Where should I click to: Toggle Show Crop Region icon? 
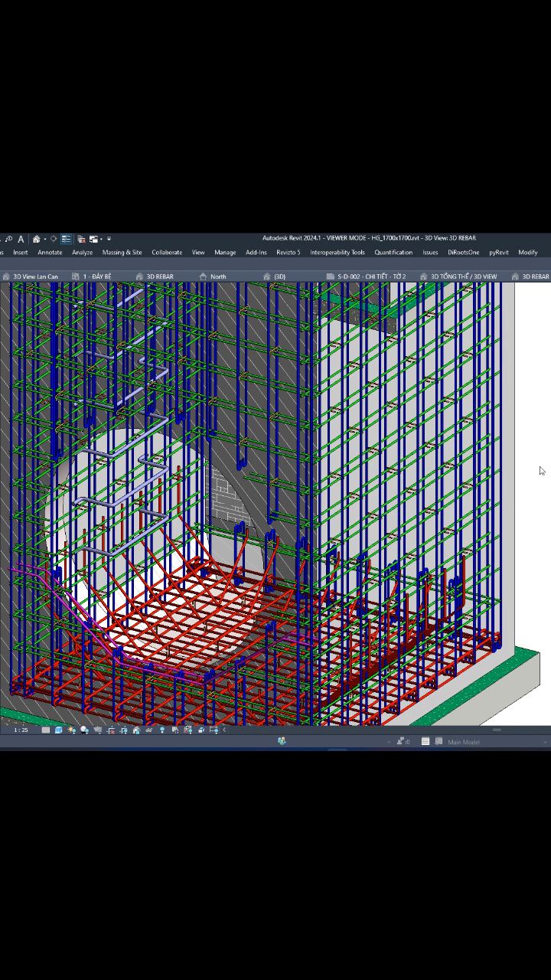pos(124,730)
